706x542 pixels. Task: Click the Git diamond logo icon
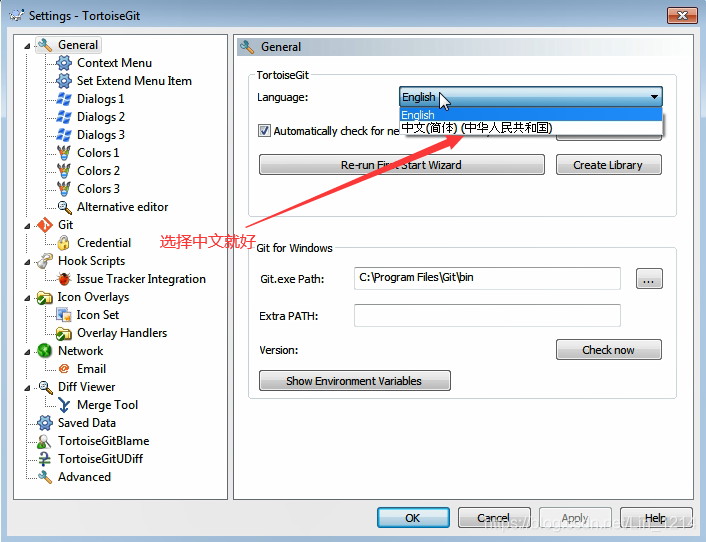(x=45, y=225)
